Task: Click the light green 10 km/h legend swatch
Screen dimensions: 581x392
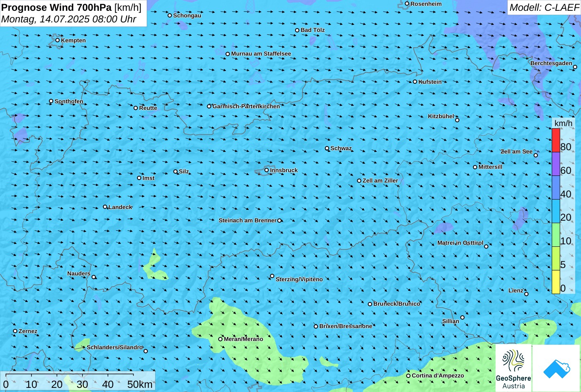Action: 556,235
